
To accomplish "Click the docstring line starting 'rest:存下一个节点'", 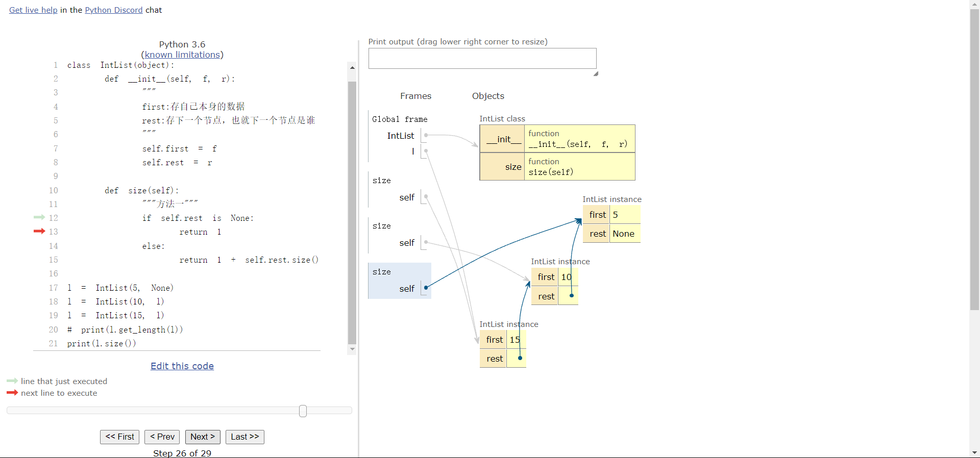I will pos(229,120).
